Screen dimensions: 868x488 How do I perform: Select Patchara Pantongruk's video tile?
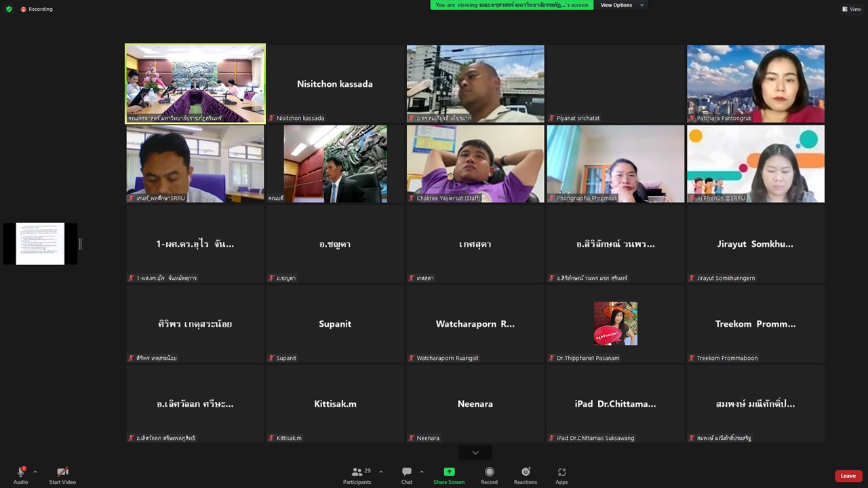point(755,83)
